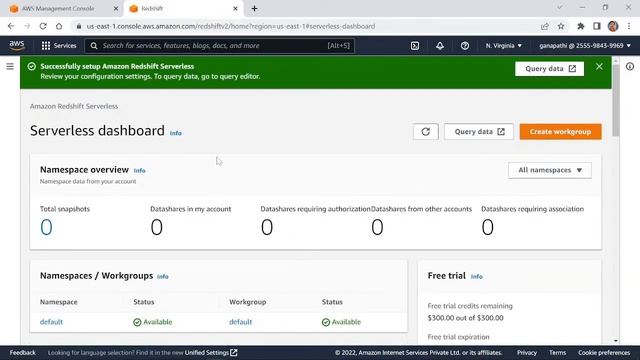Open Info next to Free trial
Image resolution: width=640 pixels, height=360 pixels.
point(476,276)
